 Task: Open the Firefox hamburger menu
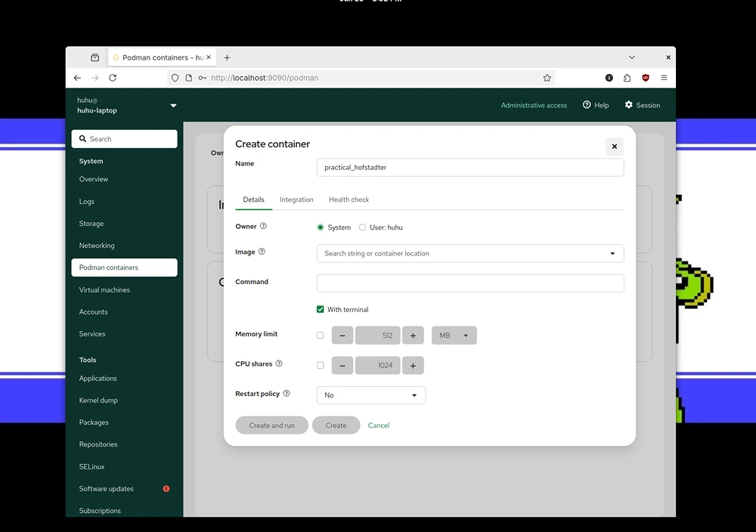click(x=664, y=78)
